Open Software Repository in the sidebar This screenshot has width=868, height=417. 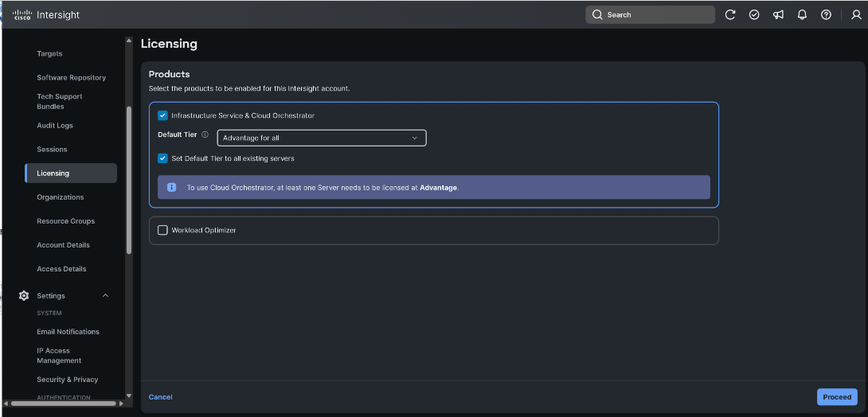[72, 77]
